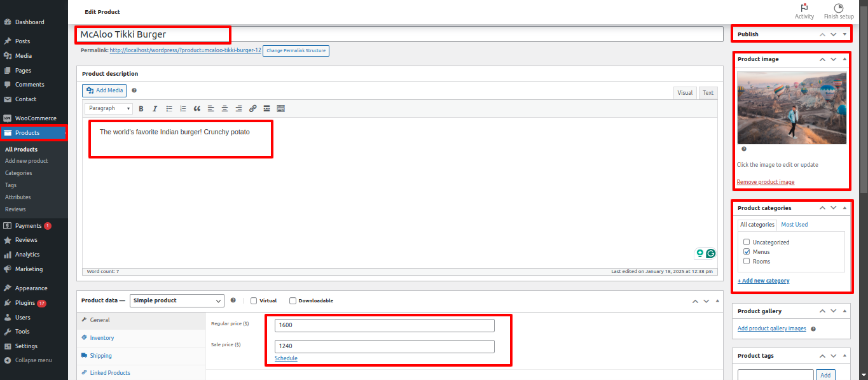Click the Remove product image link

[x=766, y=182]
